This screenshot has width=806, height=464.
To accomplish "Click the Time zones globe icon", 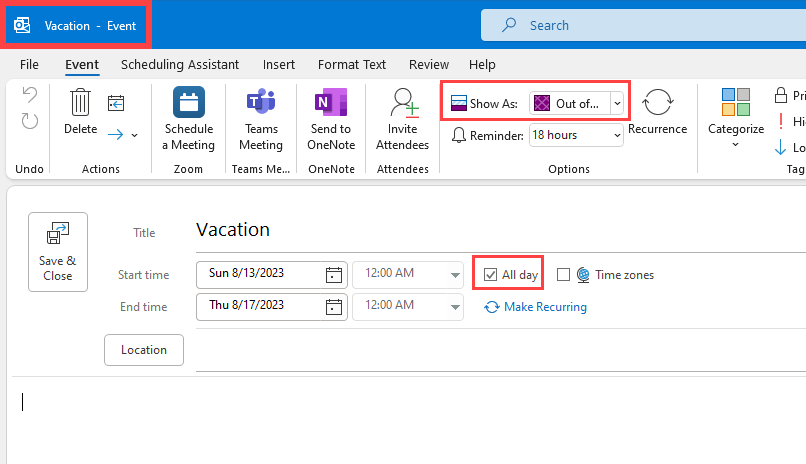I will click(583, 275).
